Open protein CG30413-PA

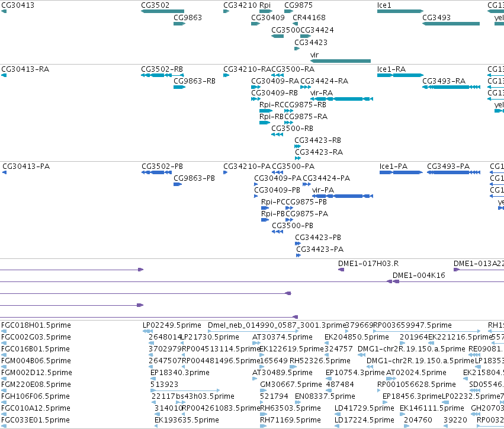click(26, 167)
